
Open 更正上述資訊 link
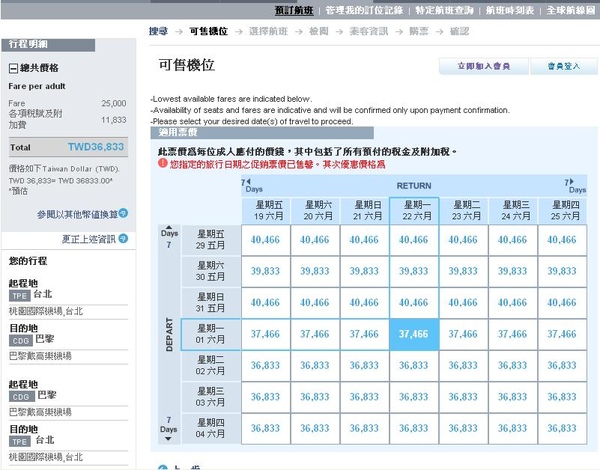[89, 239]
